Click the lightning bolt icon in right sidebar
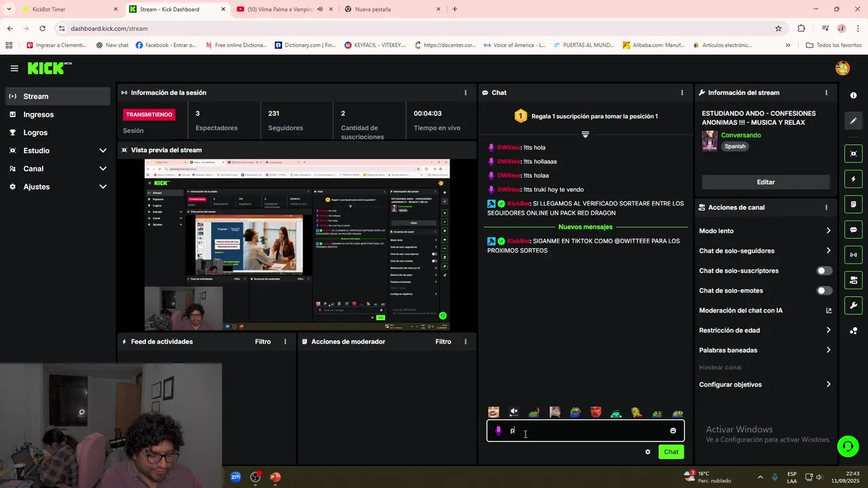Image resolution: width=868 pixels, height=488 pixels. point(853,180)
